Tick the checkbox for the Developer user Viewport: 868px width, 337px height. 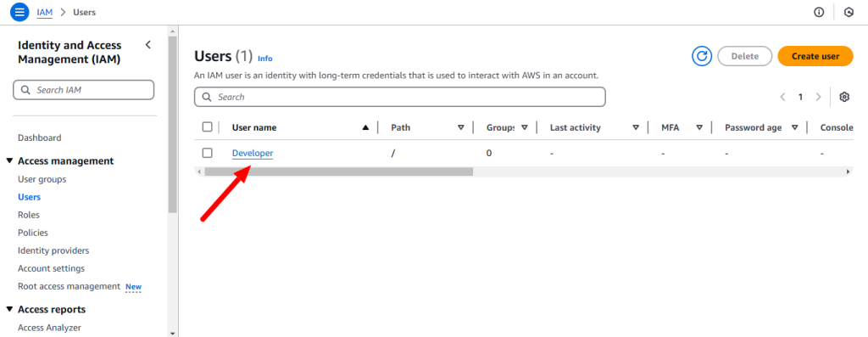click(x=207, y=153)
